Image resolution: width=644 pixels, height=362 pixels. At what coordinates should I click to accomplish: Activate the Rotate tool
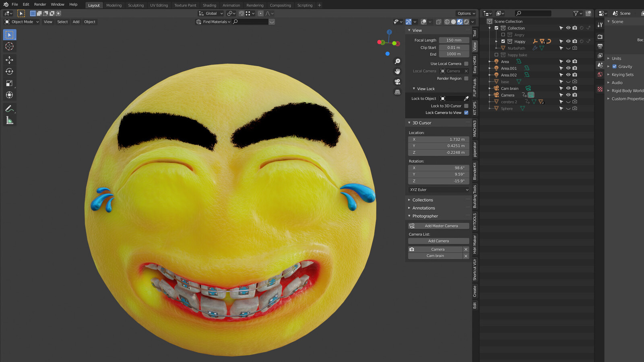[x=10, y=72]
